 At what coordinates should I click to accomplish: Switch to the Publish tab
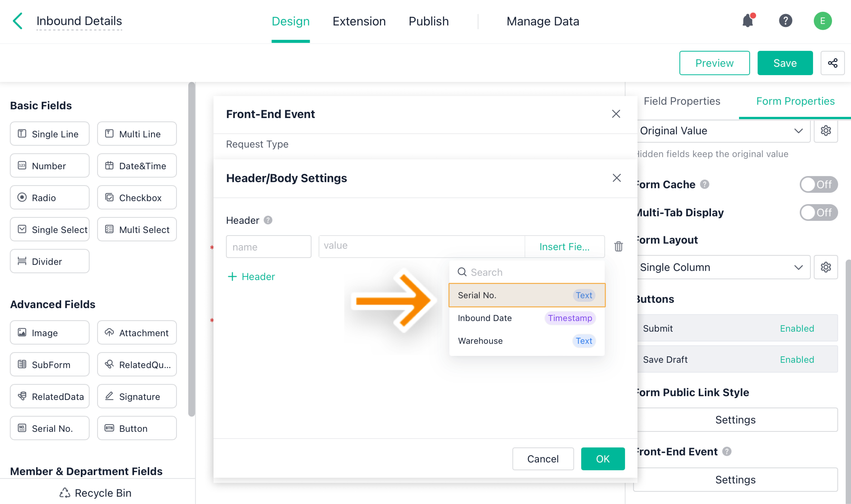[428, 21]
